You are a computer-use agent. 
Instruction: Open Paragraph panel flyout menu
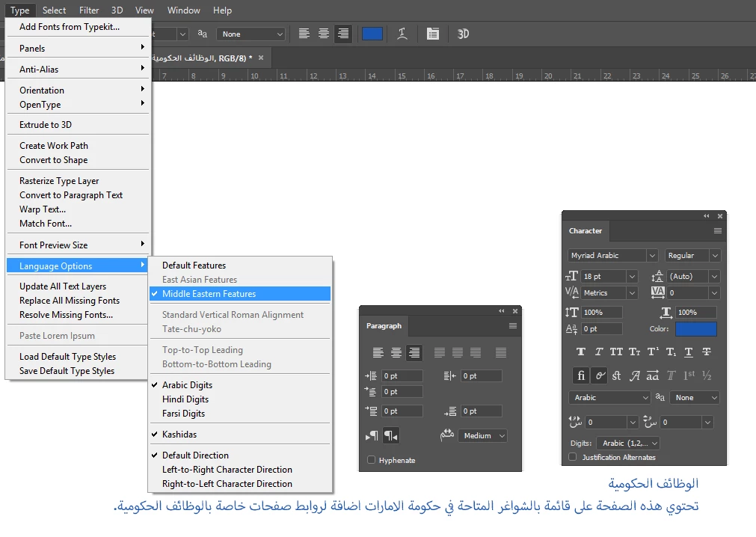click(x=513, y=326)
